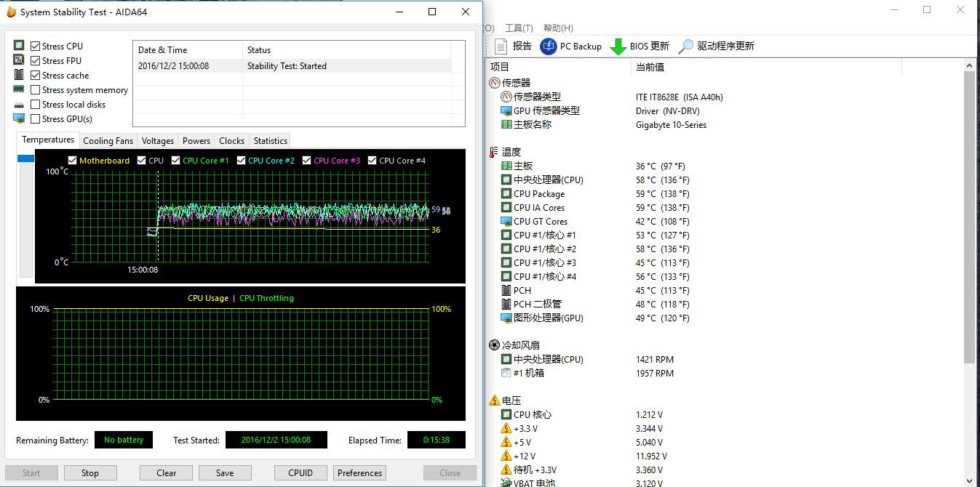This screenshot has width=980, height=487.
Task: Click the 传感器类型 row icon
Action: [507, 97]
